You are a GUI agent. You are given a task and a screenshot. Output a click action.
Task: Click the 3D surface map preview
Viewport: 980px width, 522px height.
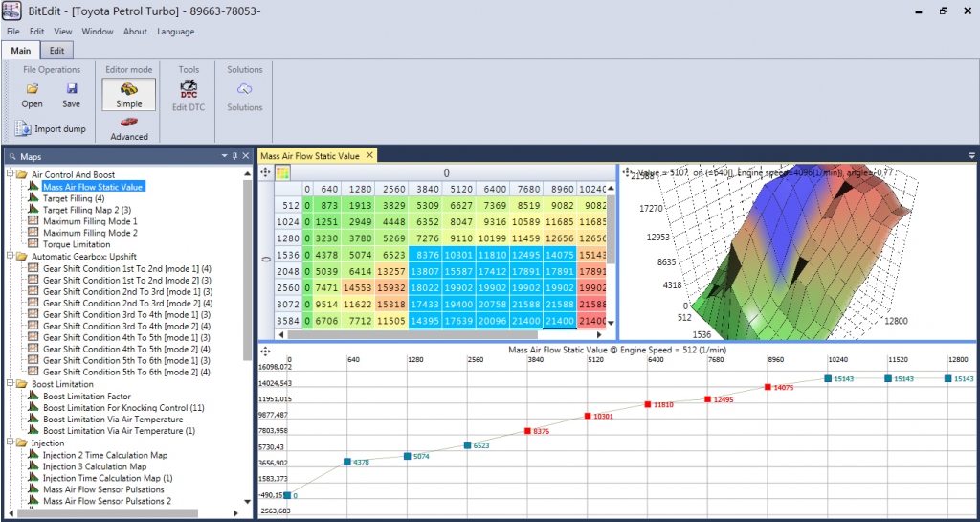coord(797,253)
